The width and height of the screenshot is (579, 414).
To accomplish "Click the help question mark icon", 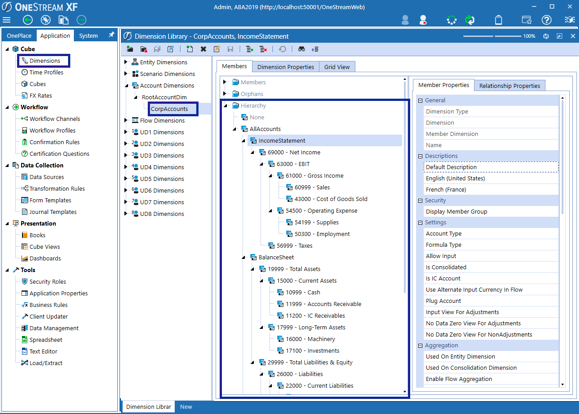I will 547,20.
